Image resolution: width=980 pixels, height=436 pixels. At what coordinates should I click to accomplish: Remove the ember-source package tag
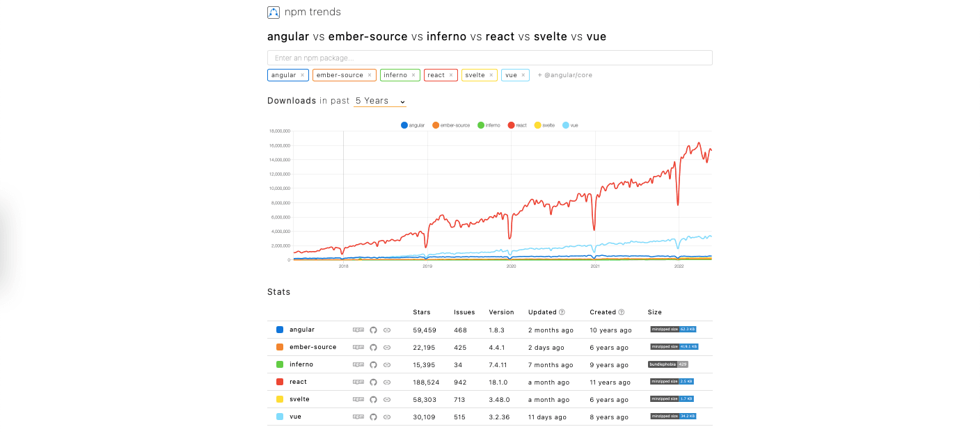click(370, 75)
